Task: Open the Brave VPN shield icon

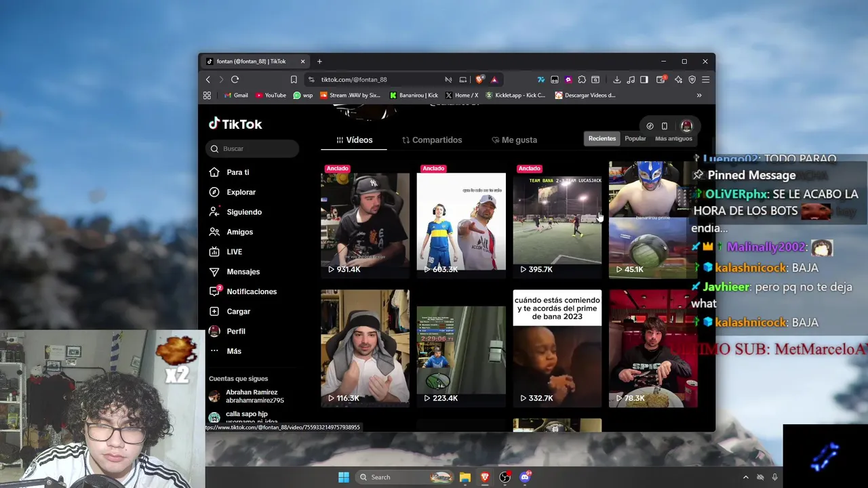Action: (692, 79)
